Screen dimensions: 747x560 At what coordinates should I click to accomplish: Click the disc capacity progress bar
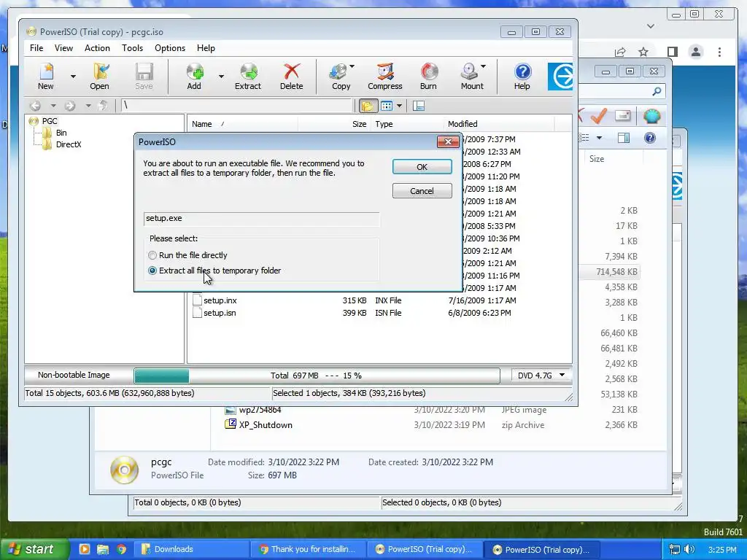[x=317, y=376]
